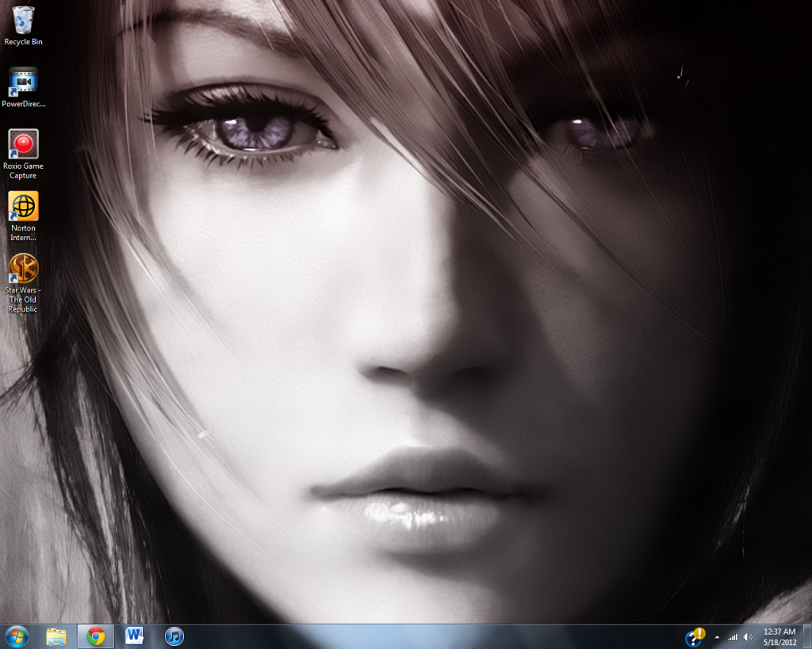Launch iTunes from the taskbar

pyautogui.click(x=174, y=636)
